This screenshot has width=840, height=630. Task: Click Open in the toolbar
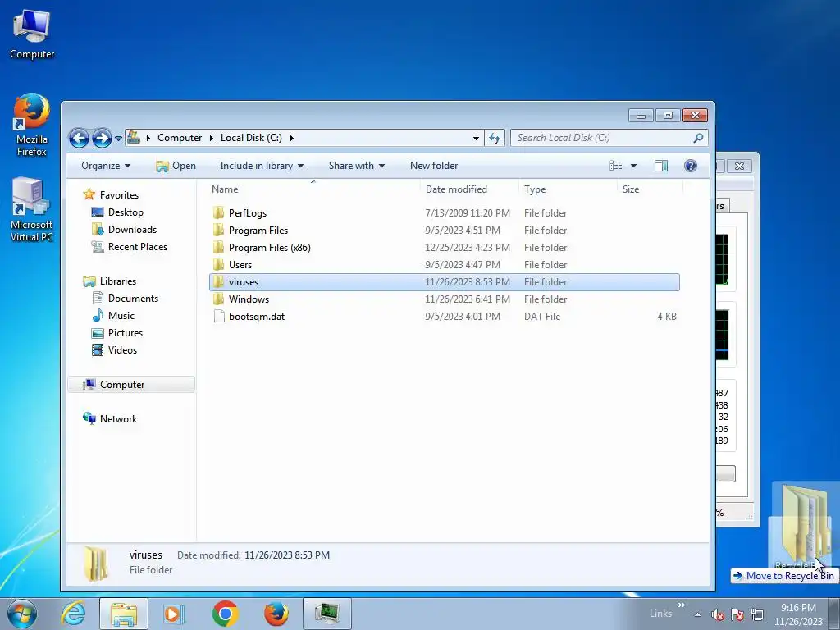coord(176,166)
